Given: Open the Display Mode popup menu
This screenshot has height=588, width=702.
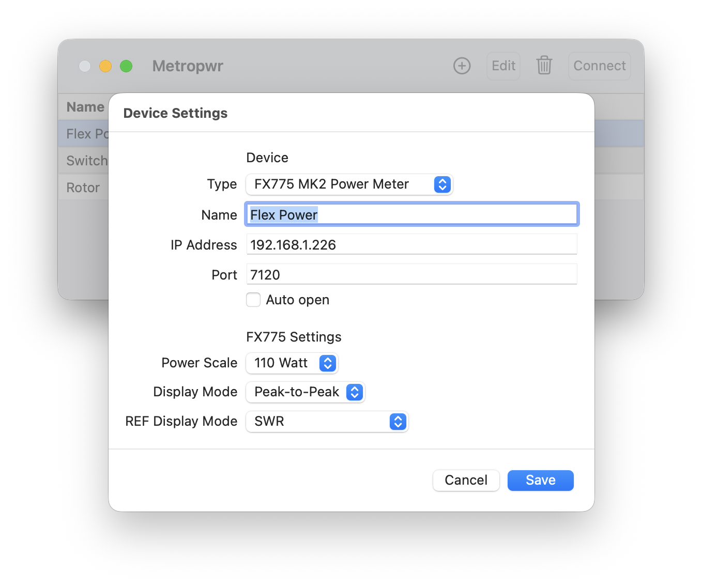Looking at the screenshot, I should 305,392.
